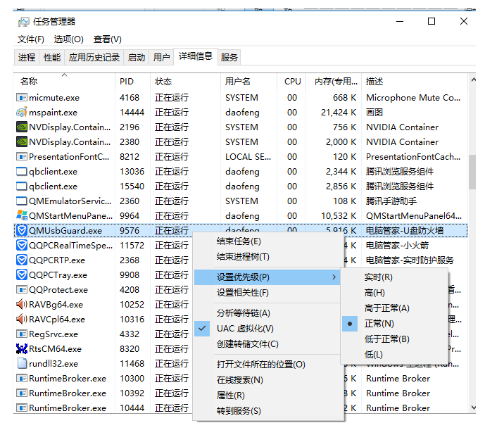Switch to the 性能 tab
Image resolution: width=504 pixels, height=423 pixels.
[52, 58]
